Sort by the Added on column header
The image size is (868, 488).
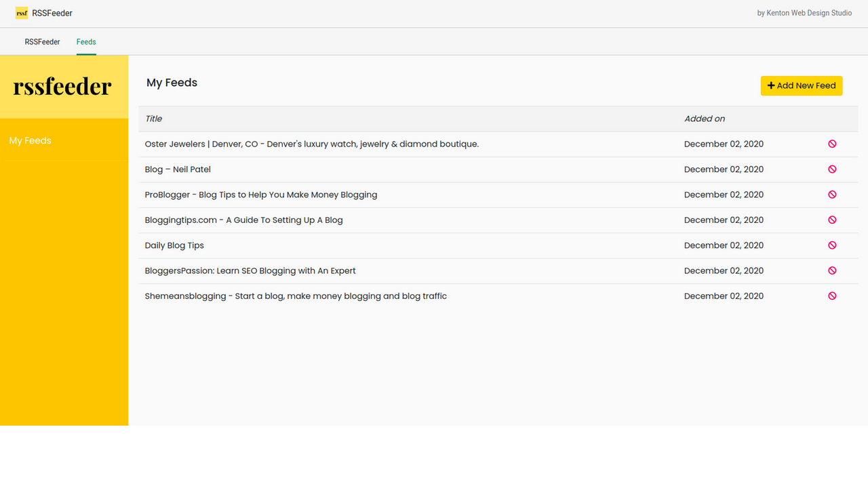(705, 118)
